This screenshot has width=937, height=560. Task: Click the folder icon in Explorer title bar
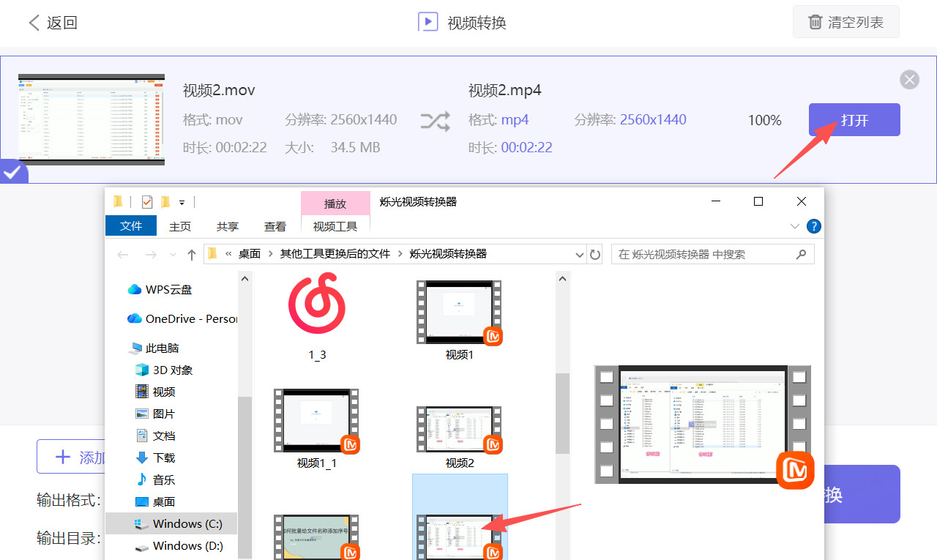118,201
